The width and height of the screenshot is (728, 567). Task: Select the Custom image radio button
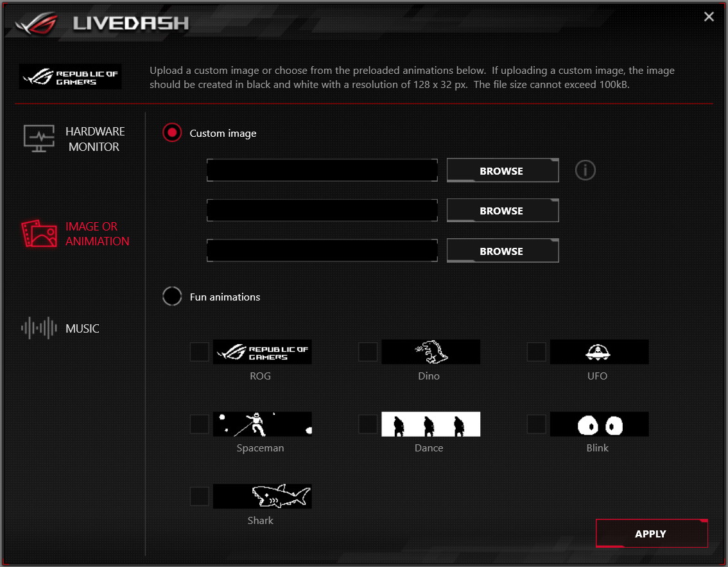coord(172,133)
